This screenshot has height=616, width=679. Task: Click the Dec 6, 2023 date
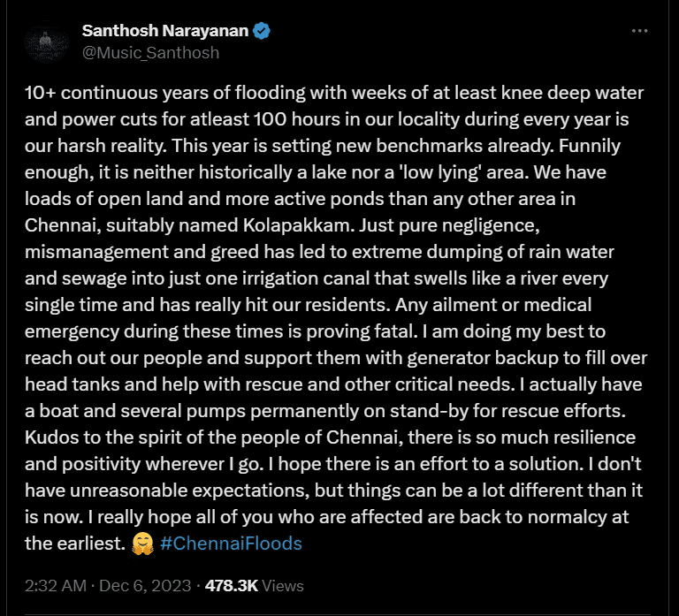pyautogui.click(x=145, y=586)
